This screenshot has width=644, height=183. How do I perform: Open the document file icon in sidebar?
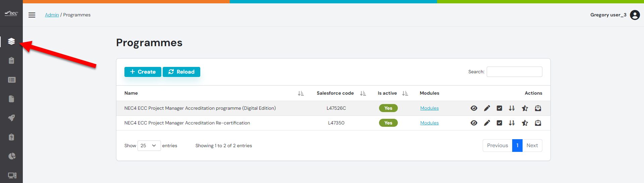click(11, 99)
